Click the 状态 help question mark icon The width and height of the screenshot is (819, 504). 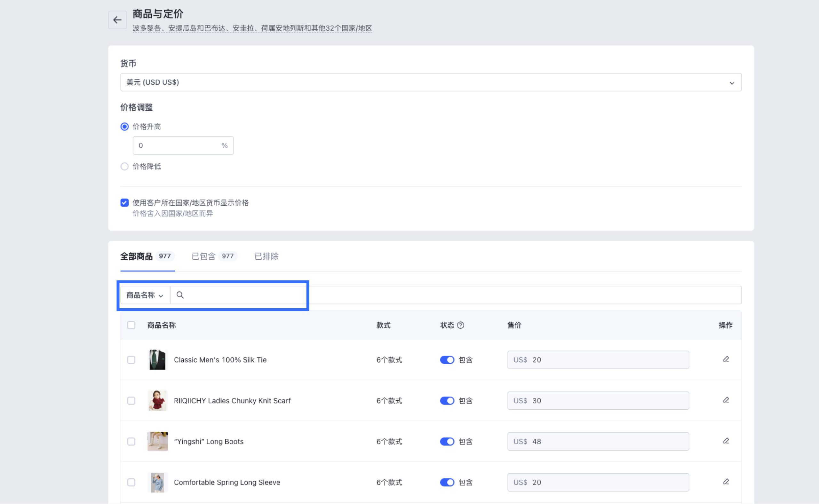pos(460,325)
